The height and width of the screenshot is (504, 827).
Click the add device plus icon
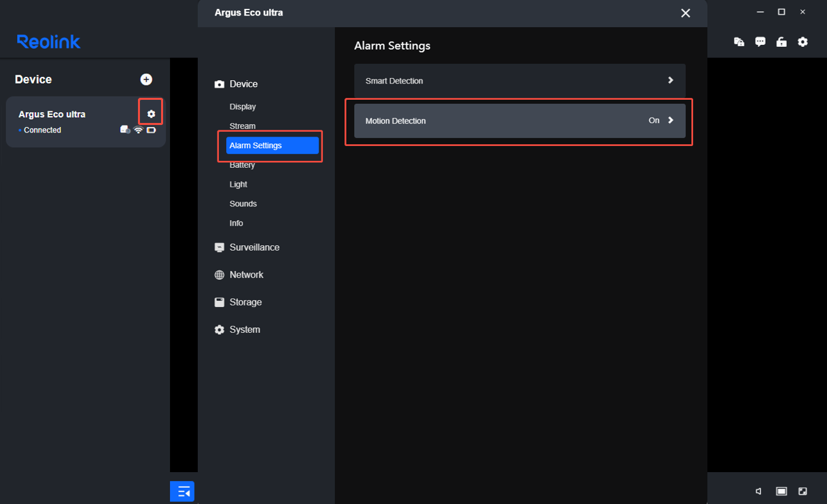(146, 79)
